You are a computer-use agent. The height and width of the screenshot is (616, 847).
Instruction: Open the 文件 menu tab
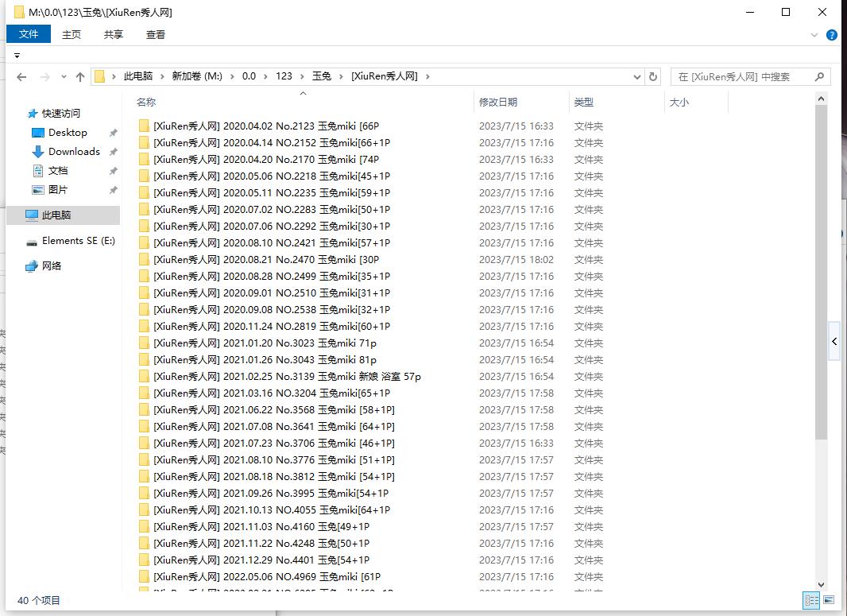pyautogui.click(x=29, y=34)
